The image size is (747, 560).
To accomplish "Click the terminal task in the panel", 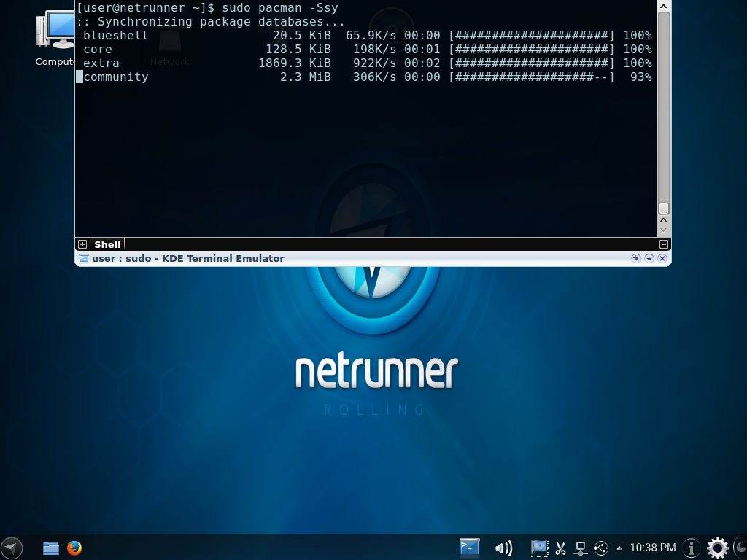I will (469, 548).
